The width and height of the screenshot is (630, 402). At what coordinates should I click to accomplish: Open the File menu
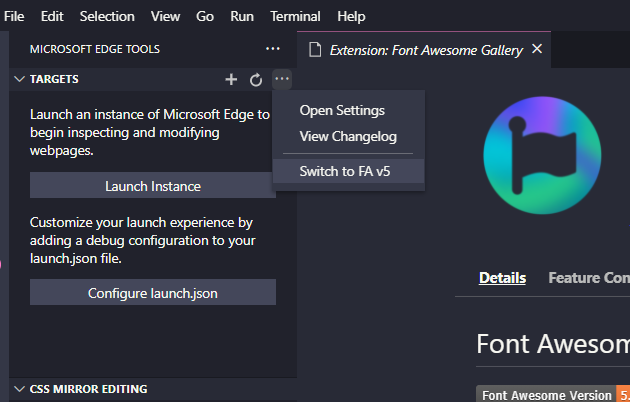click(14, 16)
